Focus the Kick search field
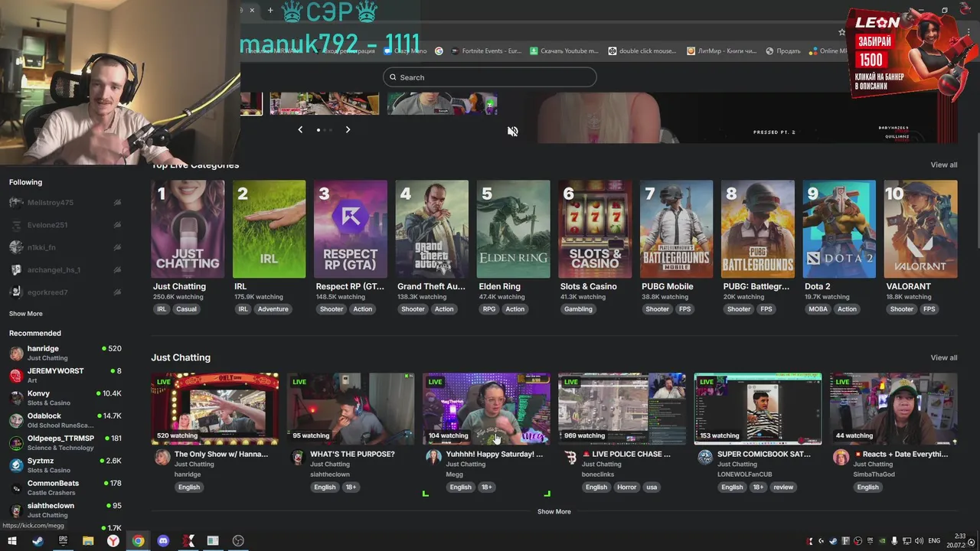 (490, 77)
